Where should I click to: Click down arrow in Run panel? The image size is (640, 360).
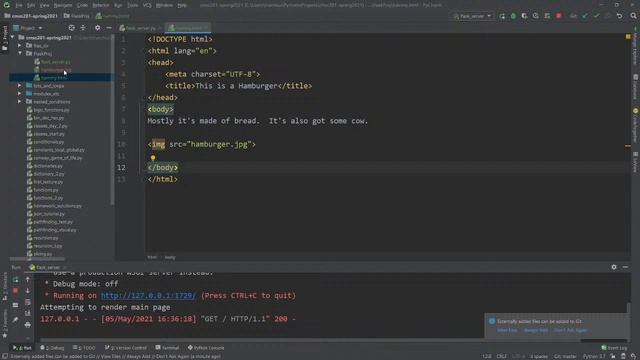click(28, 291)
